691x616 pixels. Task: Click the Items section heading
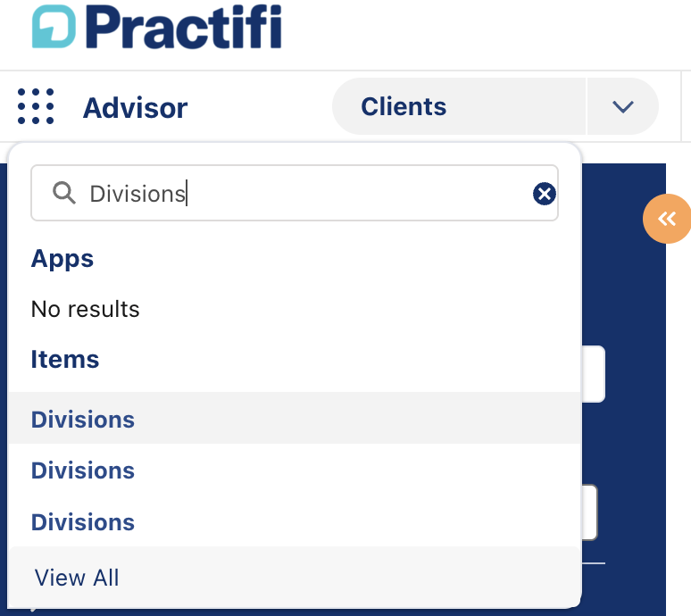[x=65, y=360]
